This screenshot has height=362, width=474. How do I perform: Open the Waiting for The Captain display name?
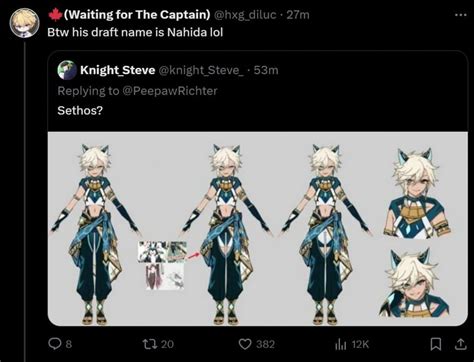tap(137, 15)
